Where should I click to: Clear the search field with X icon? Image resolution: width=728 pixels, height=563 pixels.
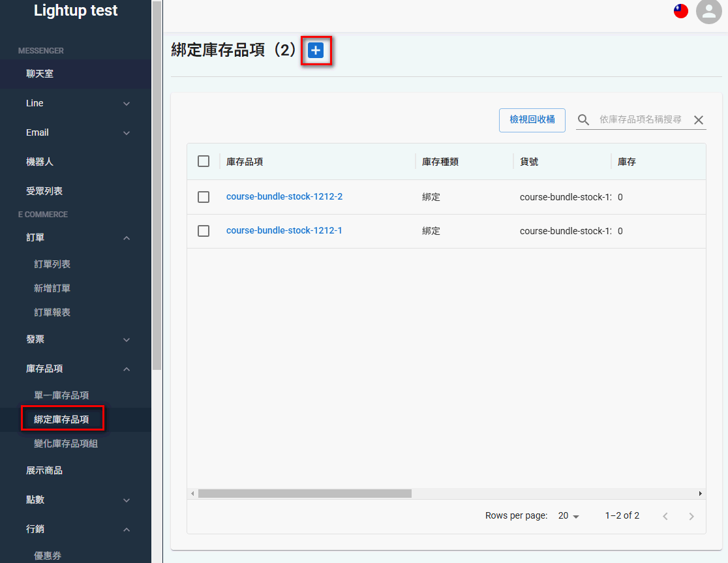click(x=698, y=120)
